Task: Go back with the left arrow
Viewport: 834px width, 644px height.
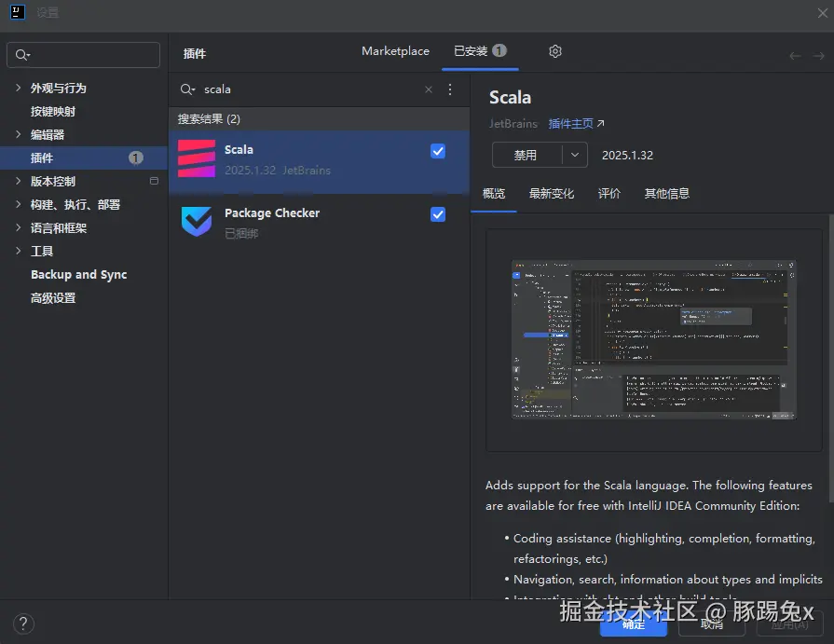Action: point(795,56)
